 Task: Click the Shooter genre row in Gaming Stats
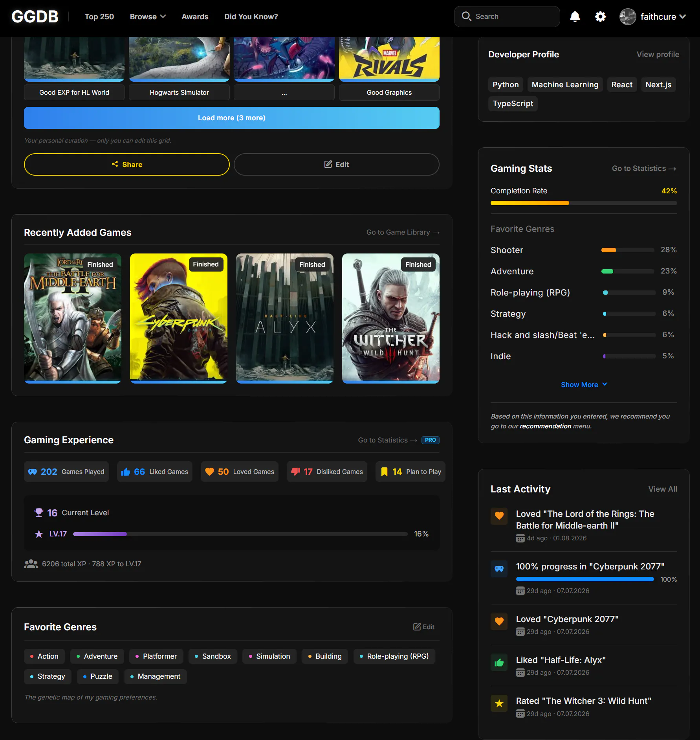(x=584, y=250)
